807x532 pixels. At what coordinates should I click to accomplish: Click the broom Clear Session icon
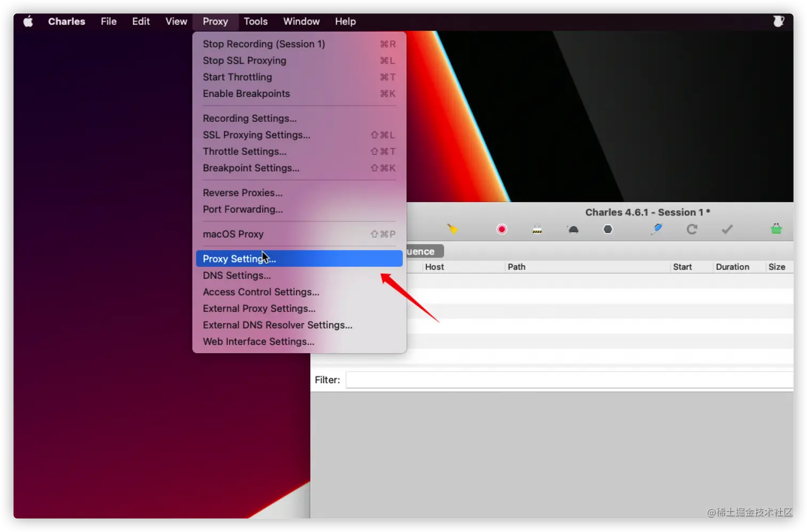pyautogui.click(x=453, y=229)
